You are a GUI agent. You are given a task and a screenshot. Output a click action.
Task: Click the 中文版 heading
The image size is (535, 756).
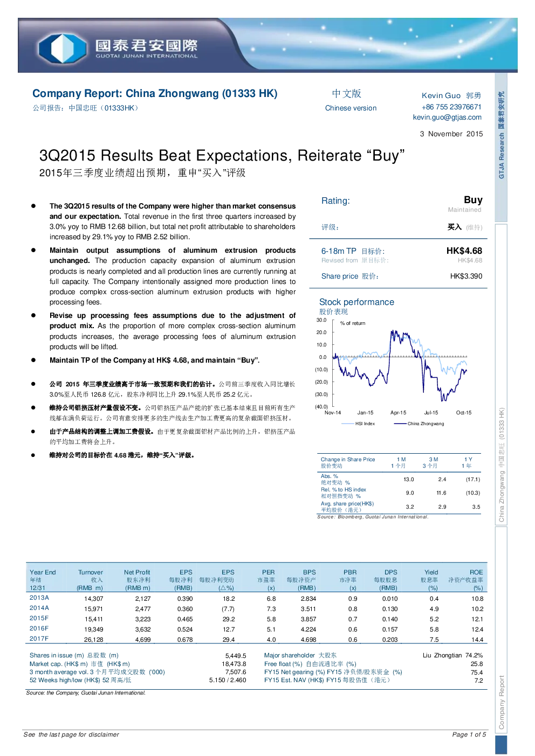(x=347, y=94)
